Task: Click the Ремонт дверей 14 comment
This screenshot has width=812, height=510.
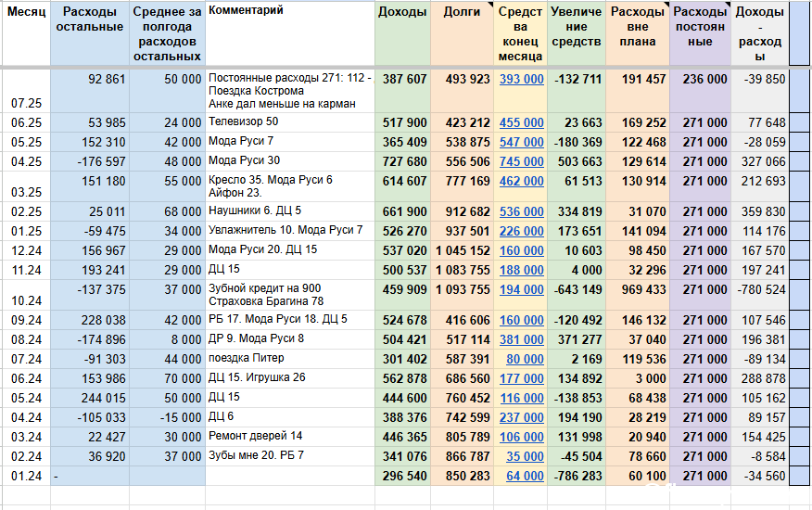Action: point(290,437)
